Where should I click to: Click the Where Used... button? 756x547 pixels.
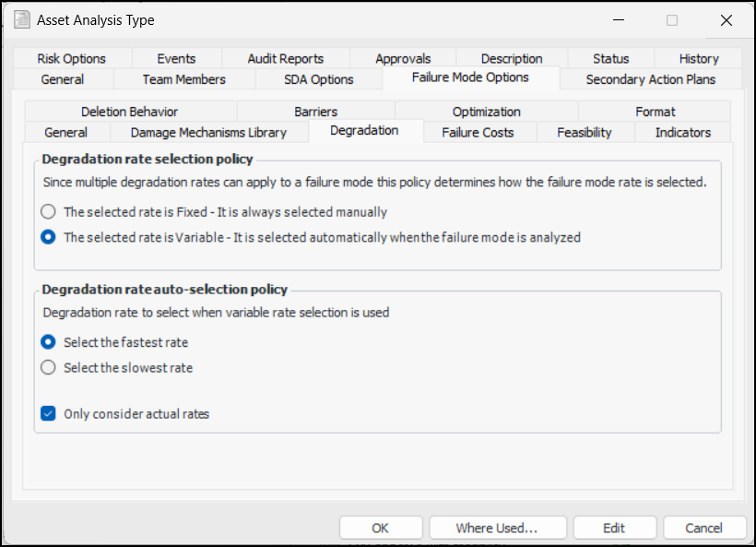[x=496, y=528]
